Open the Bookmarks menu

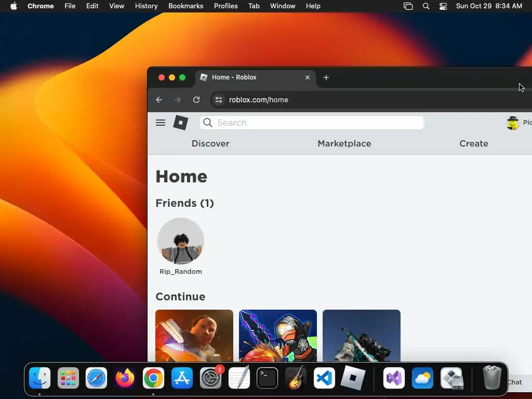(x=185, y=6)
